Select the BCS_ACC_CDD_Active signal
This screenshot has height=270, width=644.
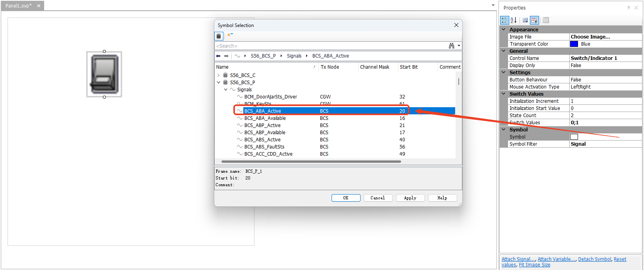pyautogui.click(x=268, y=154)
